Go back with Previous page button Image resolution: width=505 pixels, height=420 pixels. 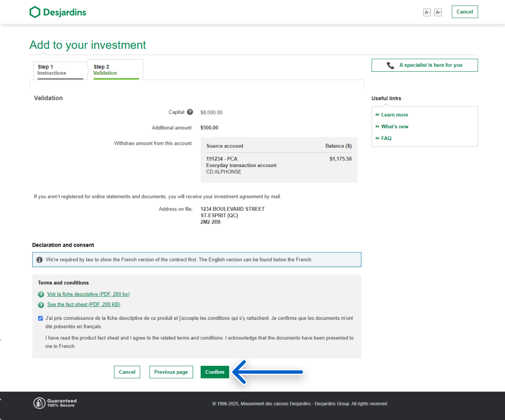(x=171, y=372)
